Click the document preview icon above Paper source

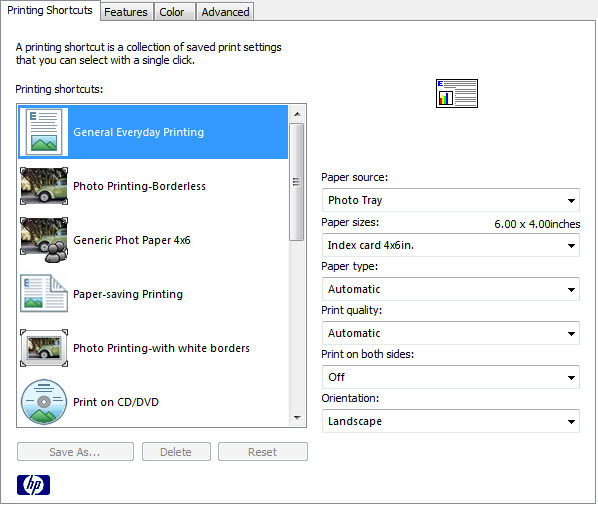coord(457,93)
